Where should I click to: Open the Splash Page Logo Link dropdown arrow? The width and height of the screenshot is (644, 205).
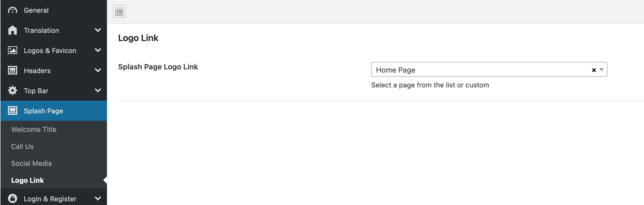coord(602,70)
